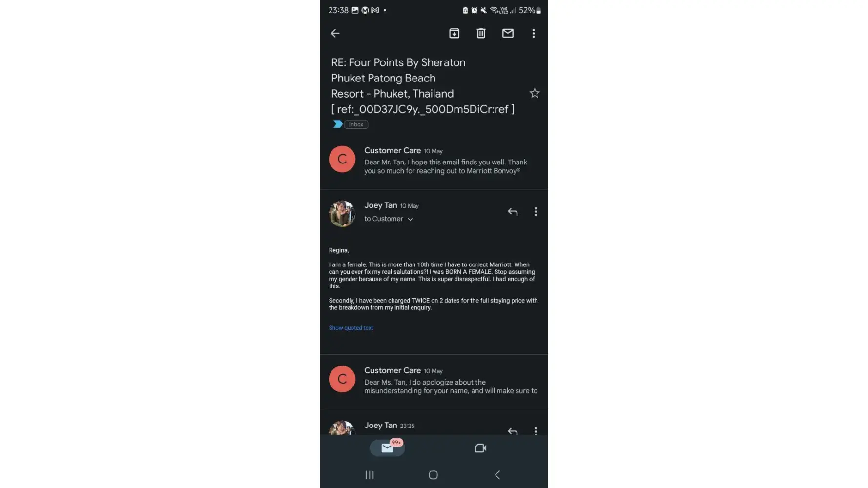Go back using the top-left arrow
The image size is (868, 488).
pyautogui.click(x=335, y=33)
